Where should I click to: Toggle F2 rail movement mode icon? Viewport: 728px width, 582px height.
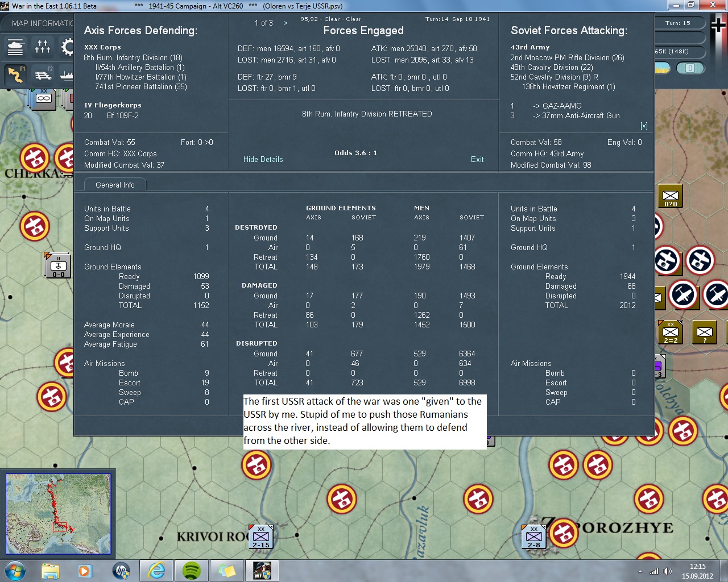click(43, 74)
